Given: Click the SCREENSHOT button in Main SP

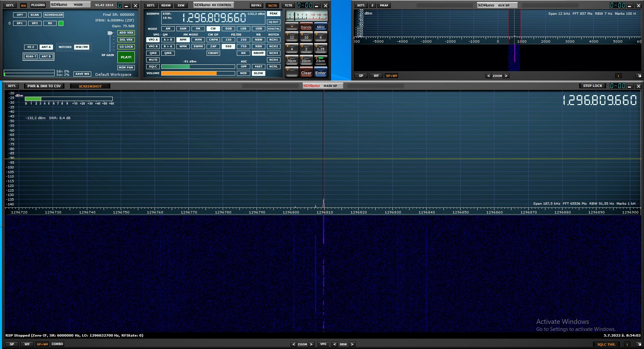Looking at the screenshot, I should click(90, 86).
